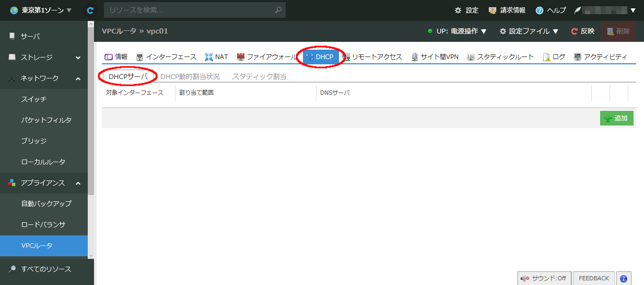Click the refresh icon beside the zone selector
The height and width of the screenshot is (285, 644).
[x=90, y=10]
